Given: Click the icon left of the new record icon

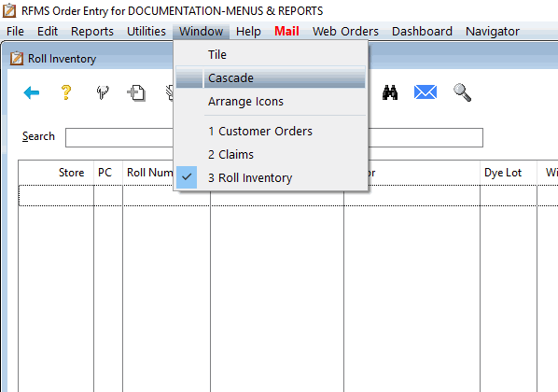Looking at the screenshot, I should [x=103, y=92].
